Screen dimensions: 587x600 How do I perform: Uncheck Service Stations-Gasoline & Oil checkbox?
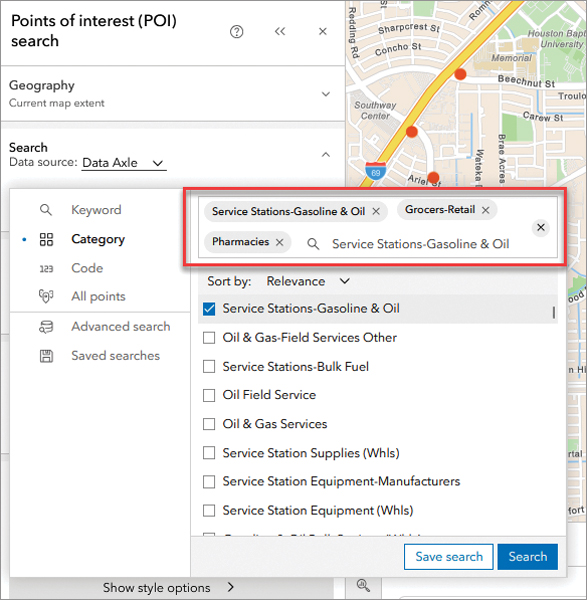tap(209, 309)
